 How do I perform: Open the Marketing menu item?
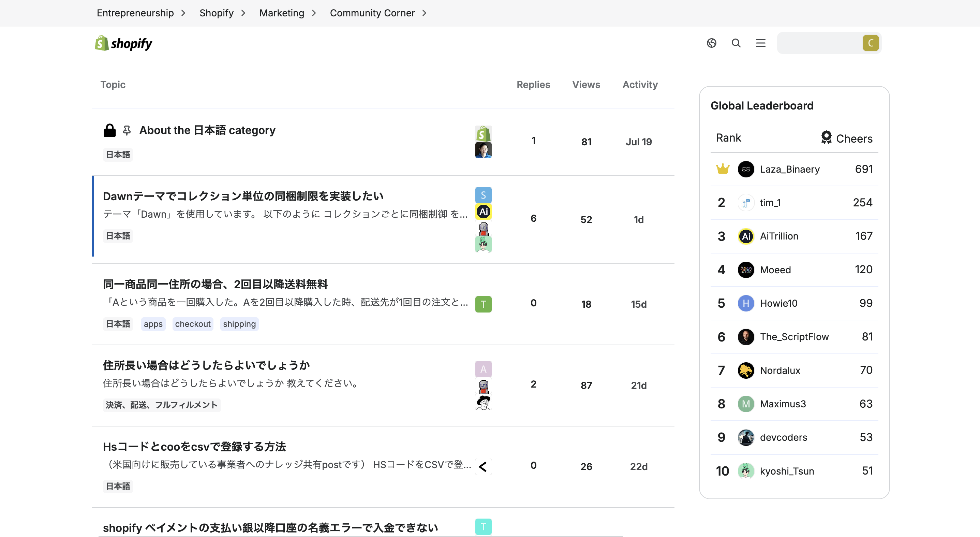282,13
